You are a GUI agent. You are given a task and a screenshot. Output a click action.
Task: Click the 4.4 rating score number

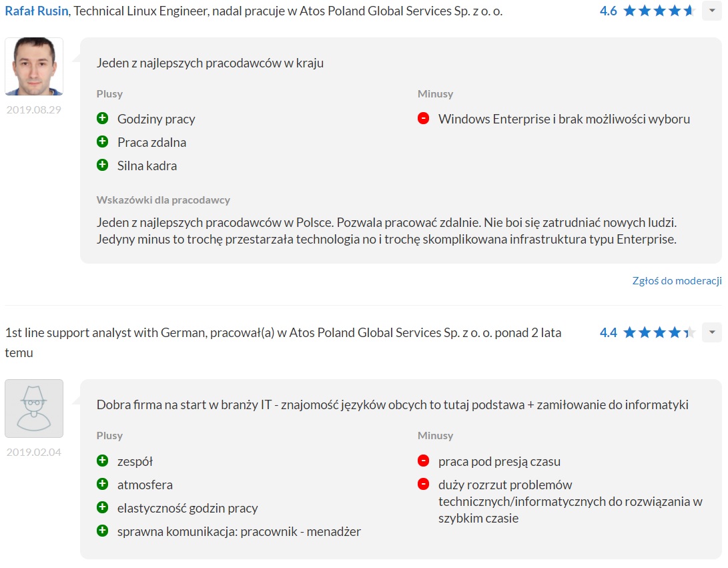608,332
